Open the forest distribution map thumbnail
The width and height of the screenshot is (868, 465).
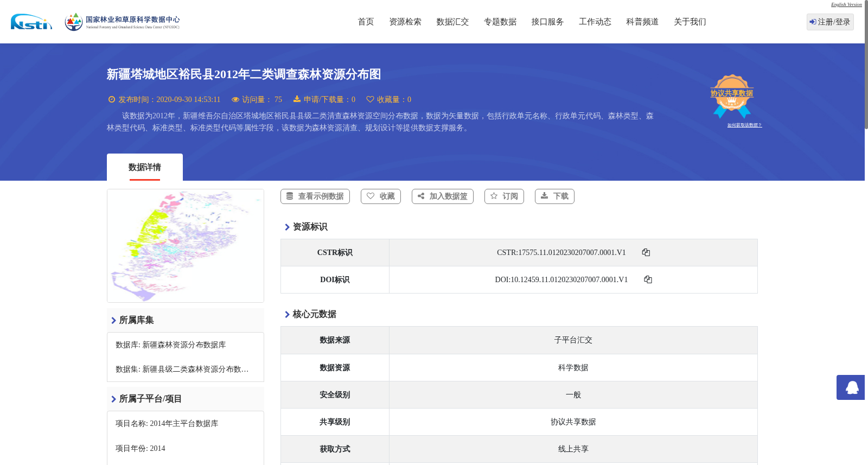coord(186,246)
